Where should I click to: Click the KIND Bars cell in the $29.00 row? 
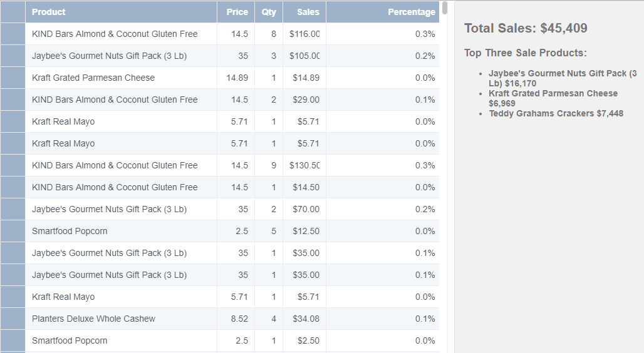pos(121,100)
